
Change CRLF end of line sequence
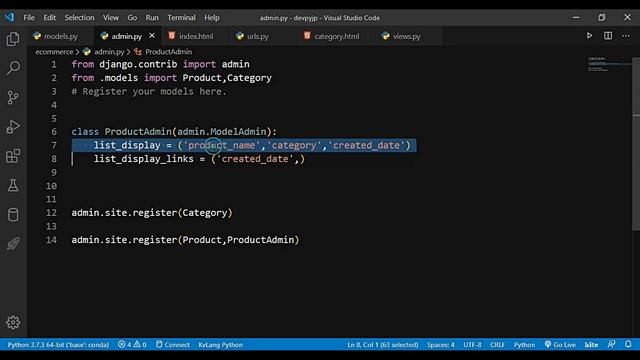click(x=497, y=344)
